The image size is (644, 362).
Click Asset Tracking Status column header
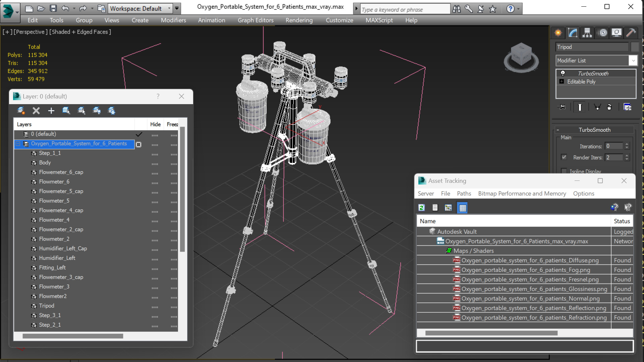pos(622,221)
